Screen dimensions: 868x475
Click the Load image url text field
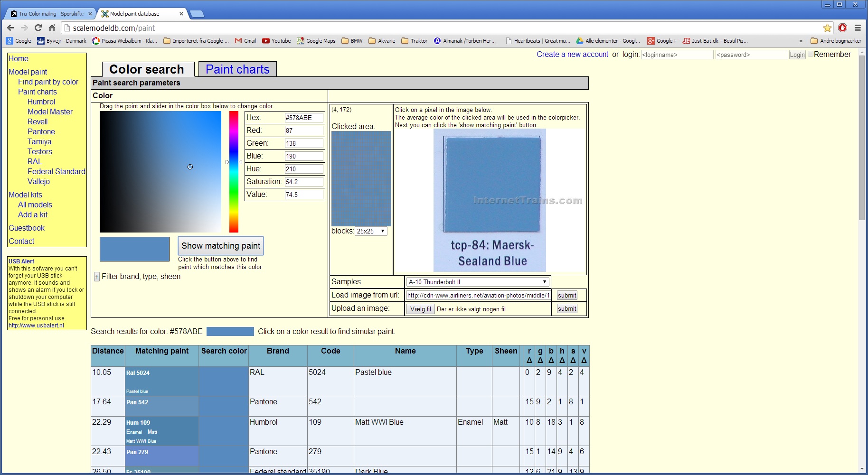(478, 295)
